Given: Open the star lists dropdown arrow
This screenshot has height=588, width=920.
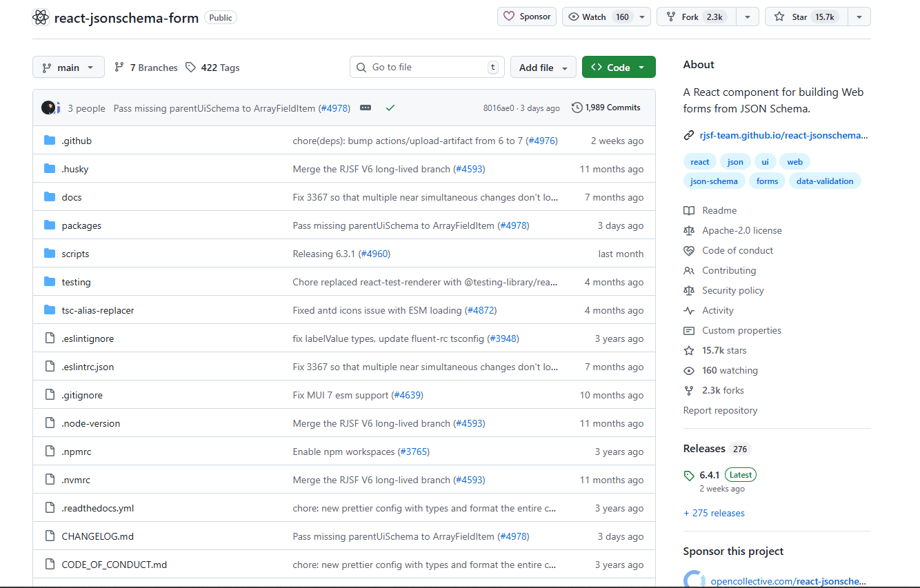Looking at the screenshot, I should coord(859,17).
